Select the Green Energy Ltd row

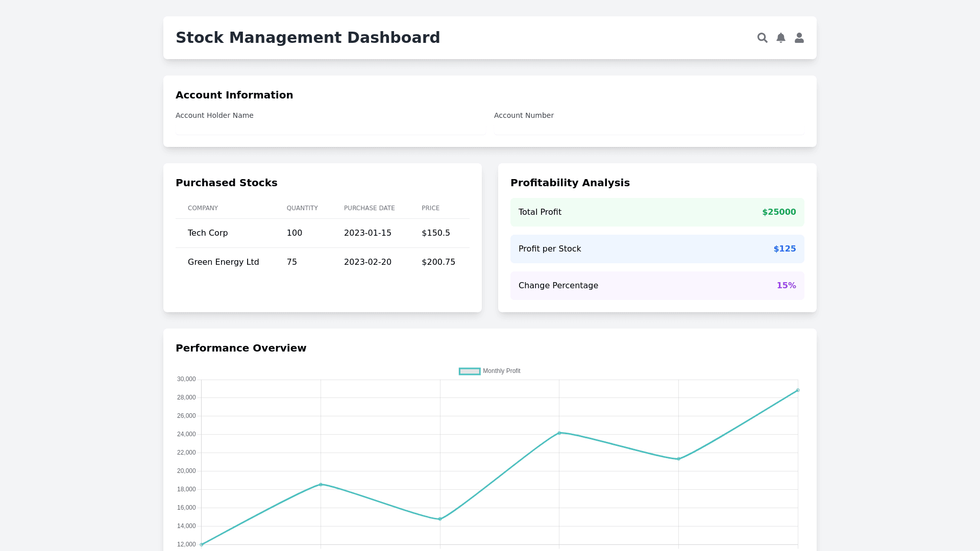pyautogui.click(x=322, y=262)
